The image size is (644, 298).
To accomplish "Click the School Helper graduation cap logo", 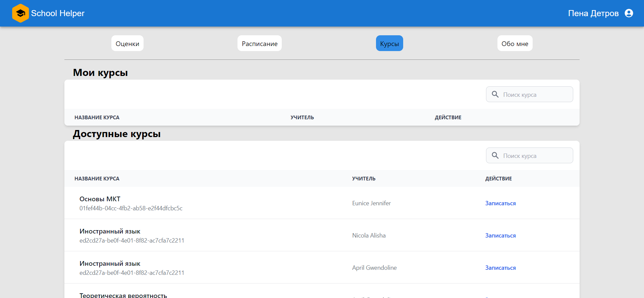I will [20, 13].
